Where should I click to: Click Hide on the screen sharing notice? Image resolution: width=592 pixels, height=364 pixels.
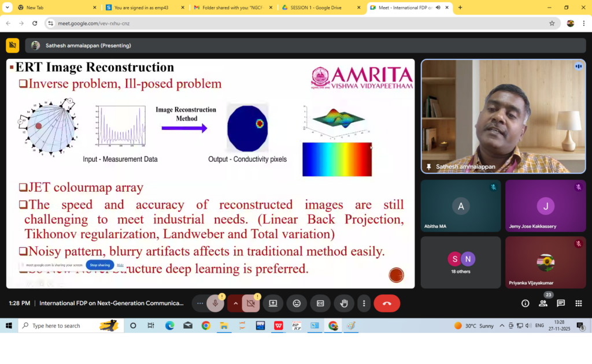coord(120,265)
